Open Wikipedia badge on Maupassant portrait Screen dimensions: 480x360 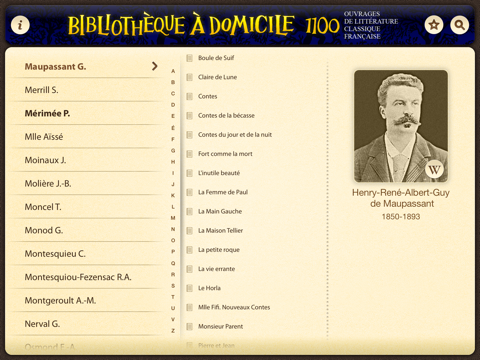(434, 169)
